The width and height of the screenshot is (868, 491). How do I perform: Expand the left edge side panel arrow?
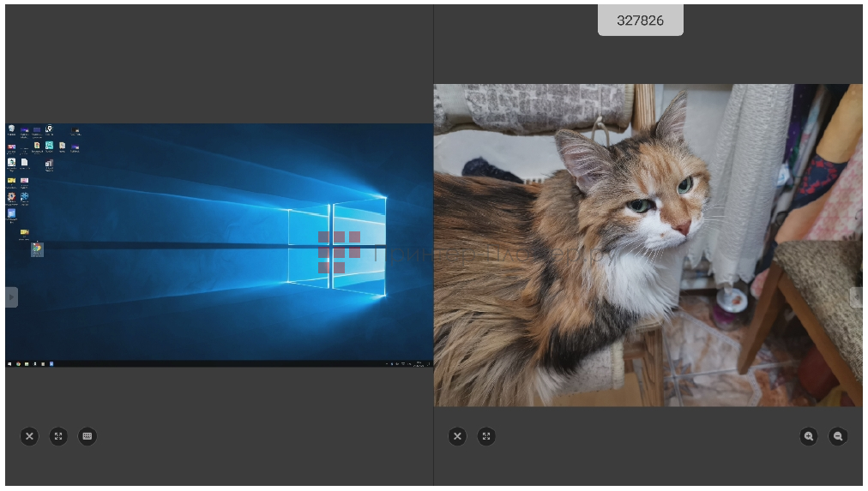pyautogui.click(x=12, y=297)
